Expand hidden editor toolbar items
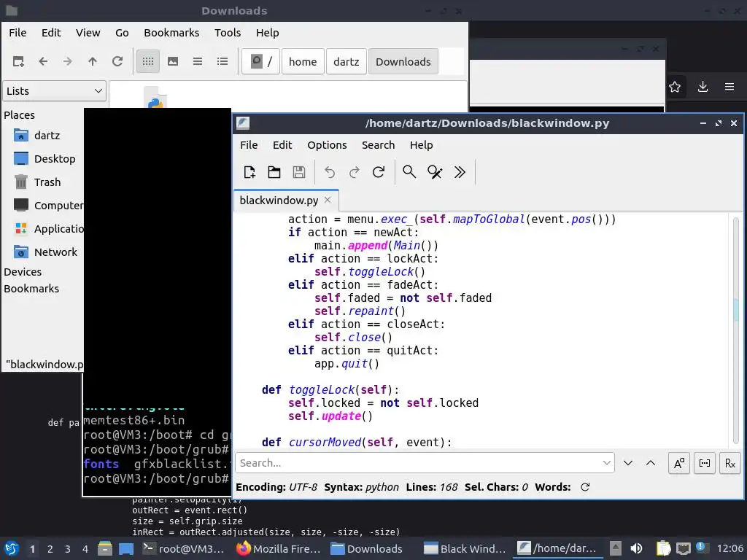This screenshot has height=560, width=747. (460, 172)
